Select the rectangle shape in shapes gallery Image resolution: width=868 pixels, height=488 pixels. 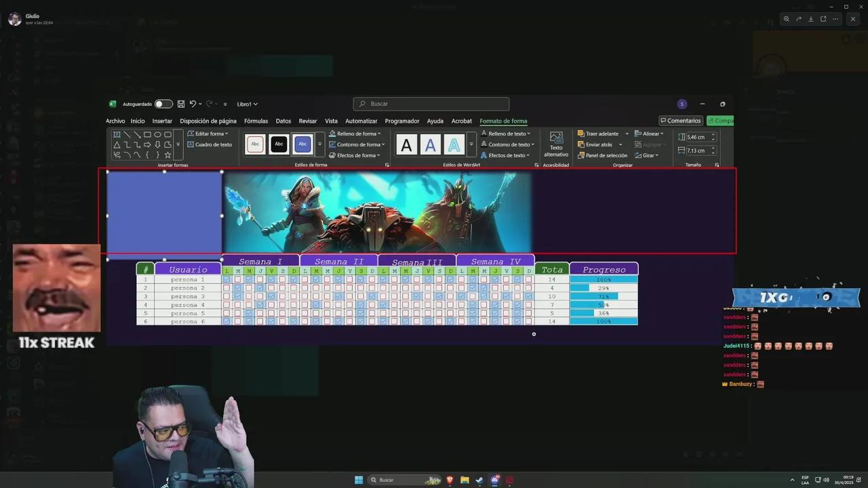147,134
